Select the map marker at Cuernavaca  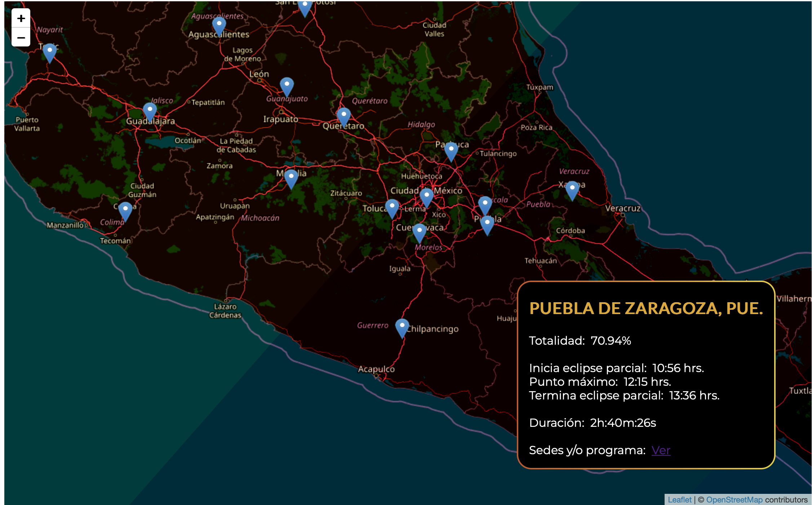point(420,233)
